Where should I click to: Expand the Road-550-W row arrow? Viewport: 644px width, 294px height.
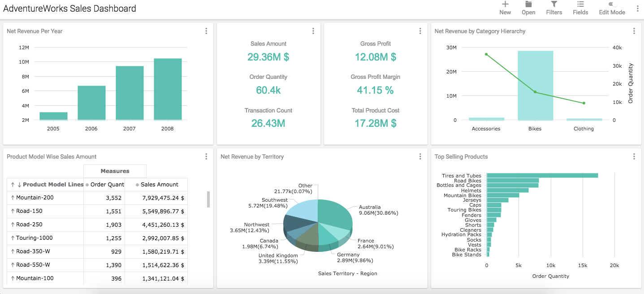(x=13, y=265)
